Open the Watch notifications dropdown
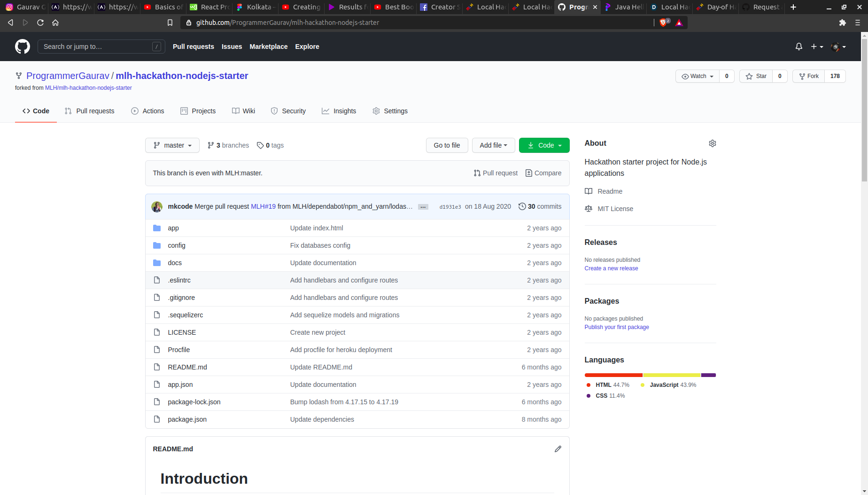 click(x=697, y=76)
